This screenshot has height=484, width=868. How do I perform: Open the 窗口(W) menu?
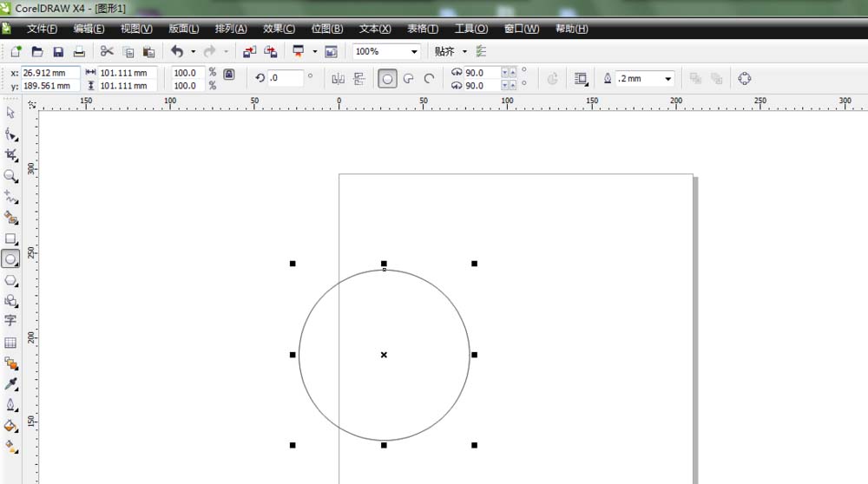(522, 29)
